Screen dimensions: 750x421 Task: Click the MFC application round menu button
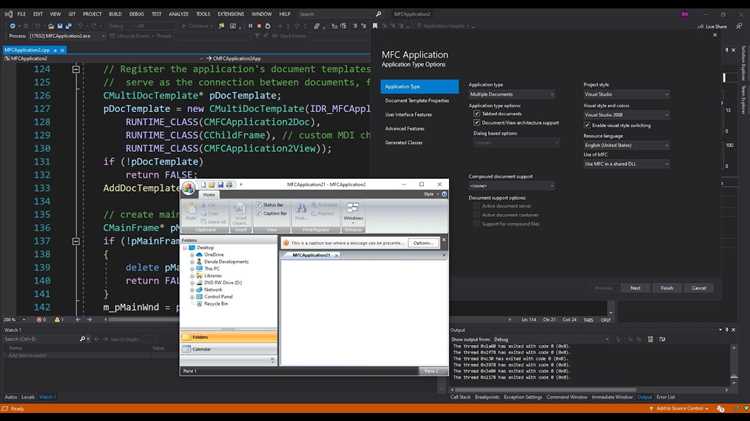click(188, 188)
